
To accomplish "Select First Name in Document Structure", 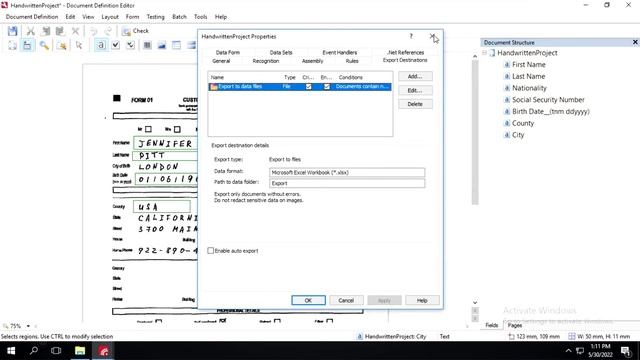I will tap(528, 64).
